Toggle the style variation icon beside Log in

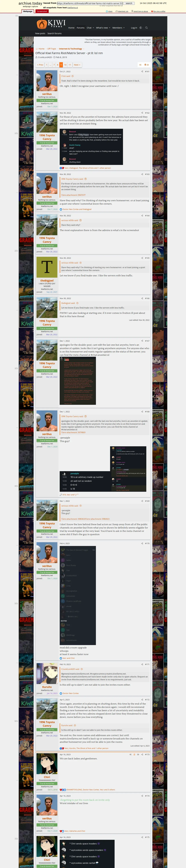[x=141, y=28]
